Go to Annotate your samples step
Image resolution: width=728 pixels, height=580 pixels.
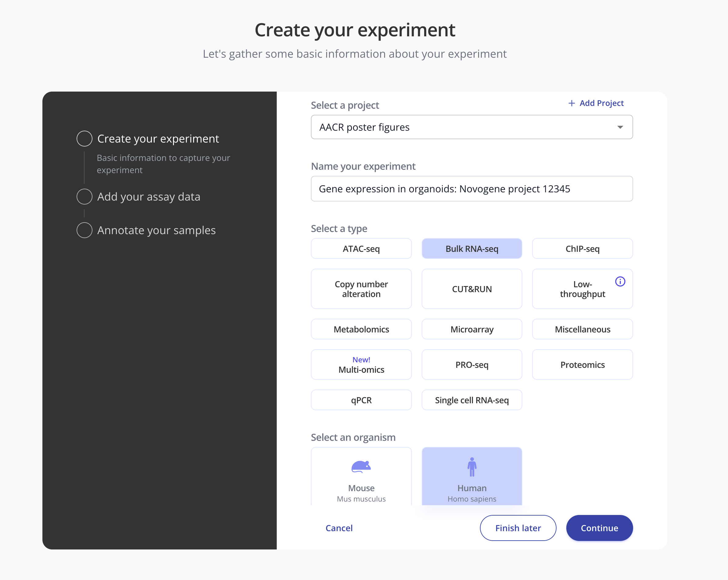[156, 230]
